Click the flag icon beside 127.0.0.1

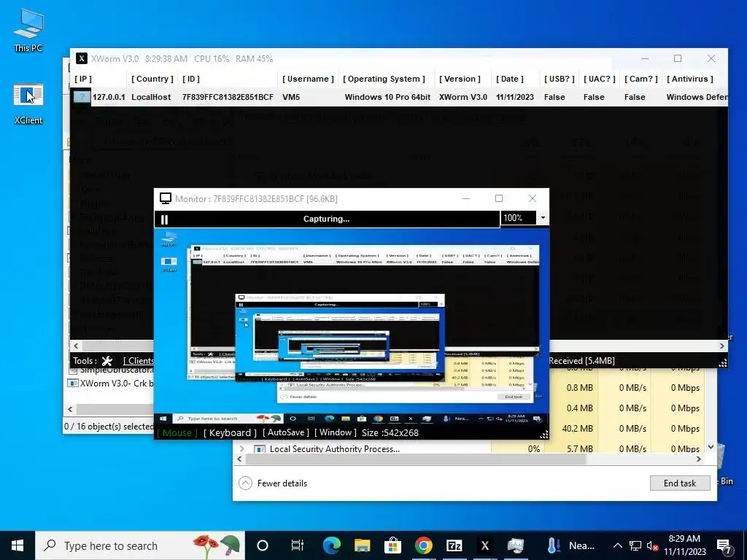(82, 97)
